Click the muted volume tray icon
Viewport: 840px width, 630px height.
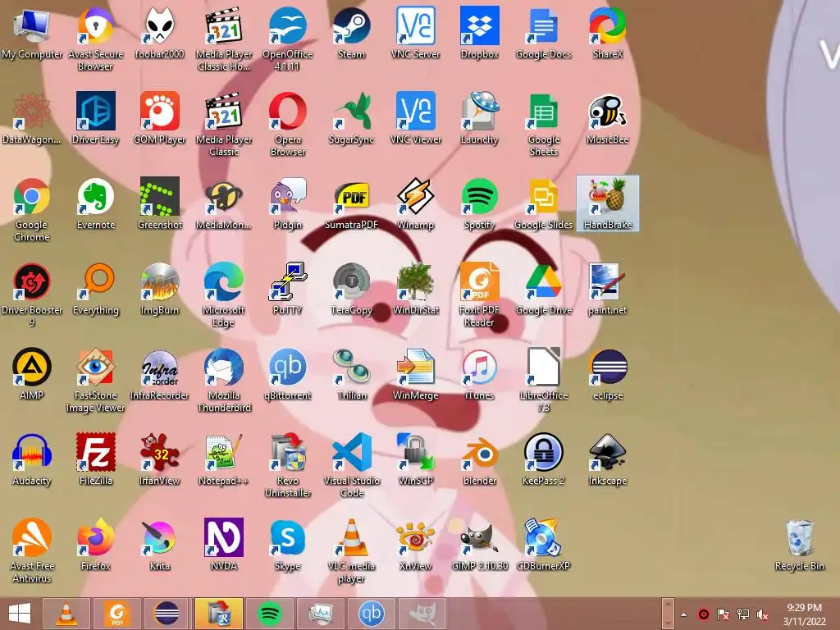[763, 614]
